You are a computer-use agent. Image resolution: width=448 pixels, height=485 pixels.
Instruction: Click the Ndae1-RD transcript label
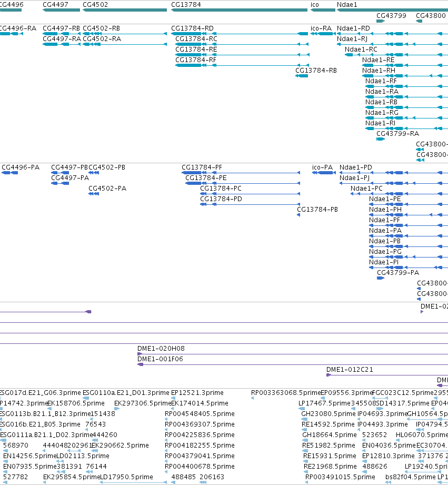(353, 28)
